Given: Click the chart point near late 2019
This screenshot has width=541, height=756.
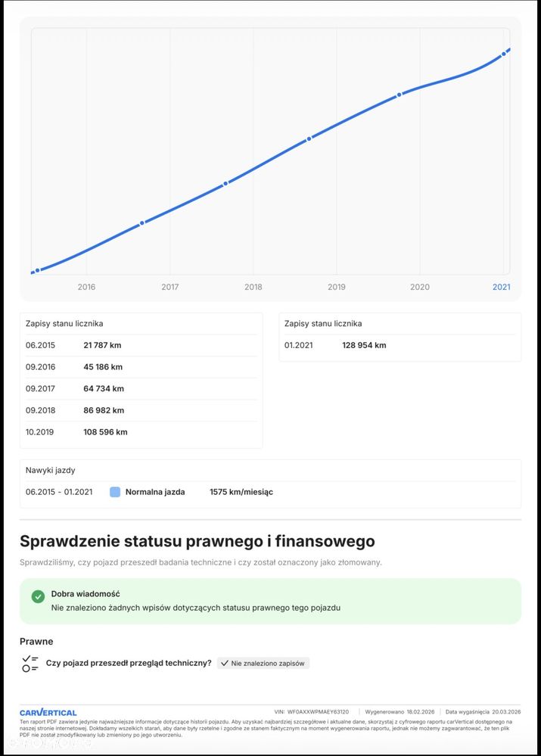Looking at the screenshot, I should [400, 95].
